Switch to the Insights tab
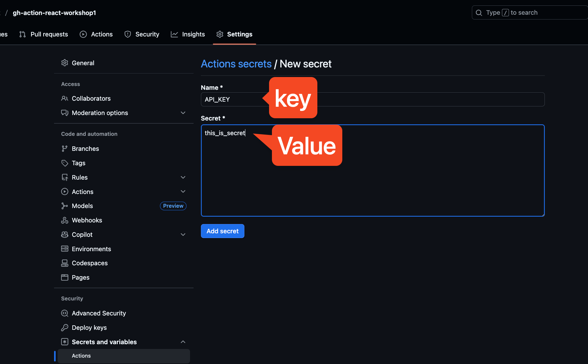The height and width of the screenshot is (364, 588). tap(188, 34)
